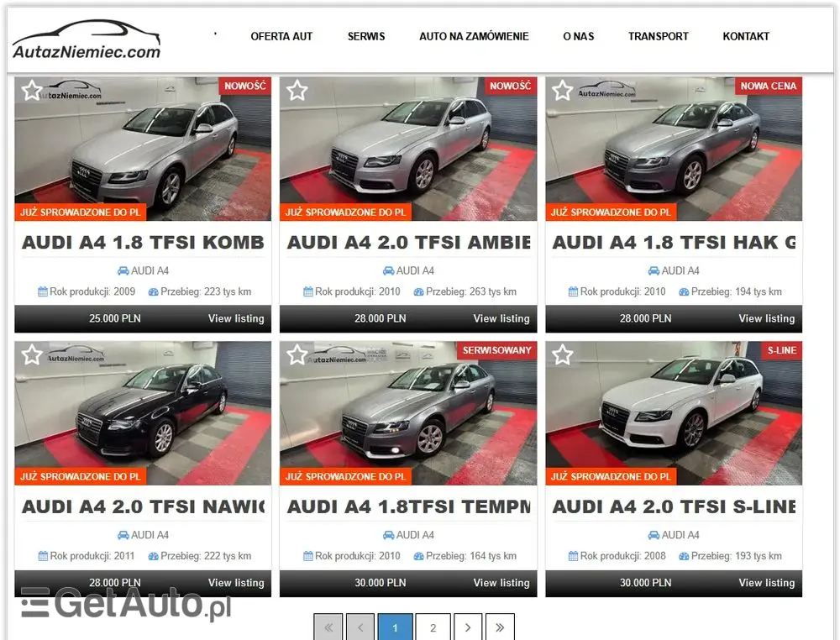The height and width of the screenshot is (640, 840).
Task: Click car icon beside AUDI A4 in 2009 card
Action: click(123, 271)
